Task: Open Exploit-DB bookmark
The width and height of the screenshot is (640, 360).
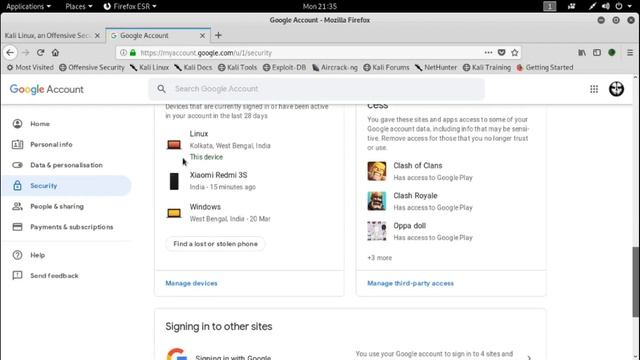Action: (284, 67)
